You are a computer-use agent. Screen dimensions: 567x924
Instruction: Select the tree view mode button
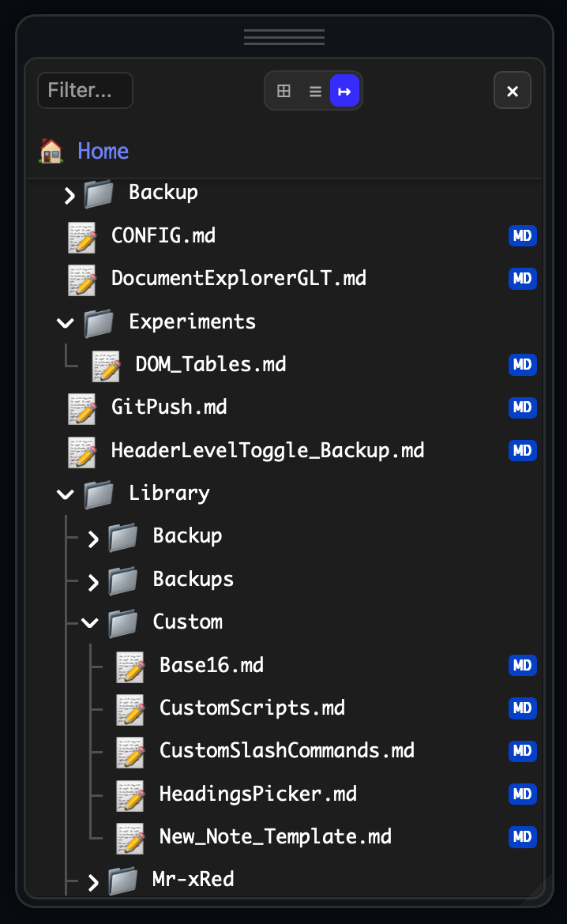(344, 92)
